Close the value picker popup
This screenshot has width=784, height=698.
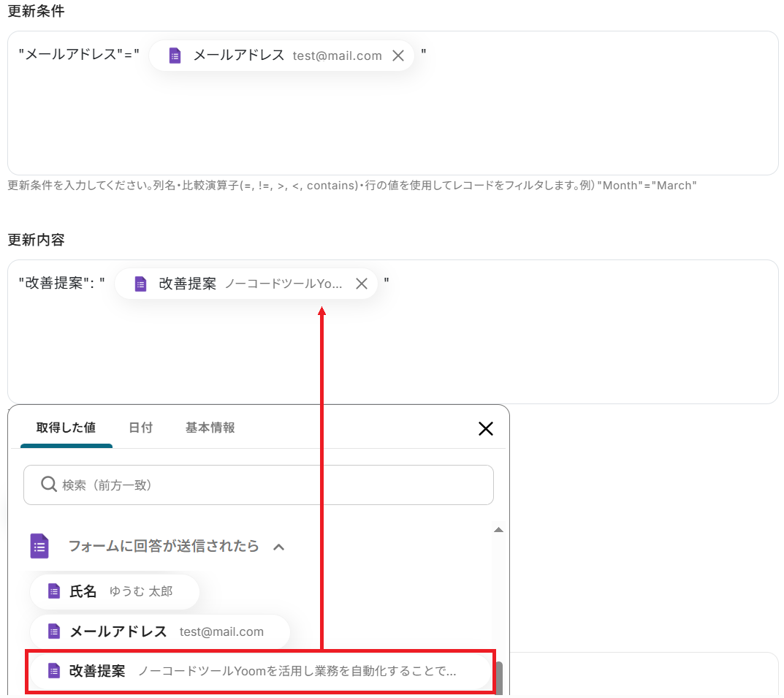point(485,428)
